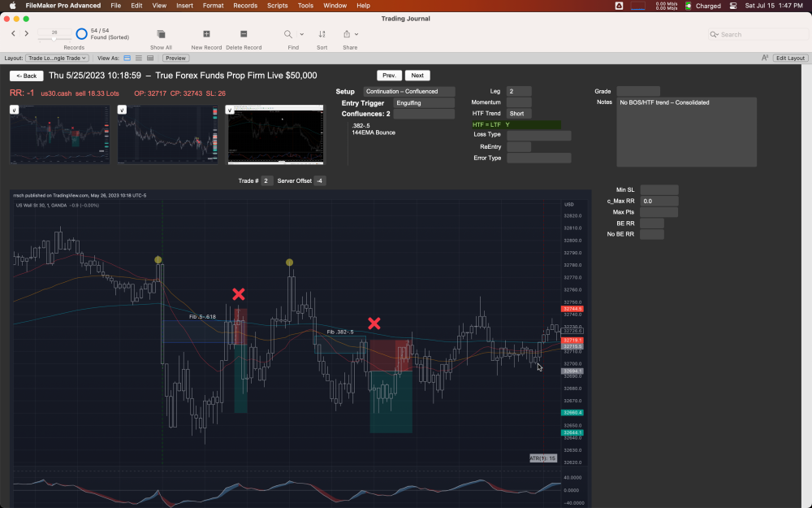Open the Layout selection dropdown
This screenshot has width=812, height=508.
pyautogui.click(x=57, y=58)
